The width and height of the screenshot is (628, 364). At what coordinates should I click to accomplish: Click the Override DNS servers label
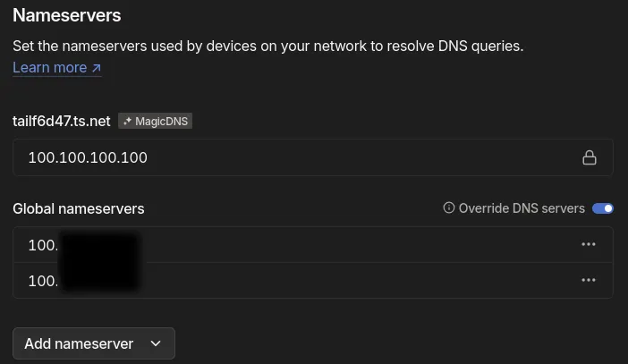[521, 208]
